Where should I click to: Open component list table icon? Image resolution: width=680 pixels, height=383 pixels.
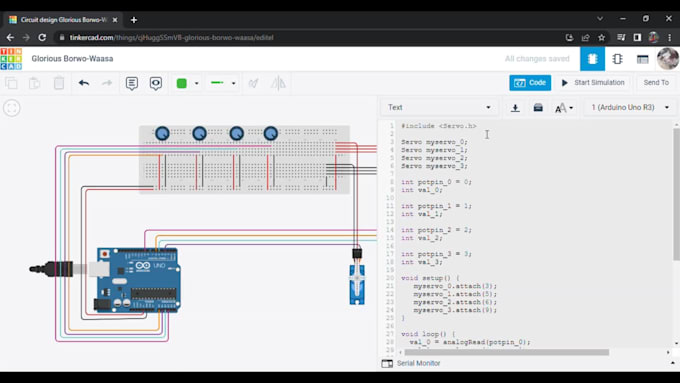coord(643,59)
